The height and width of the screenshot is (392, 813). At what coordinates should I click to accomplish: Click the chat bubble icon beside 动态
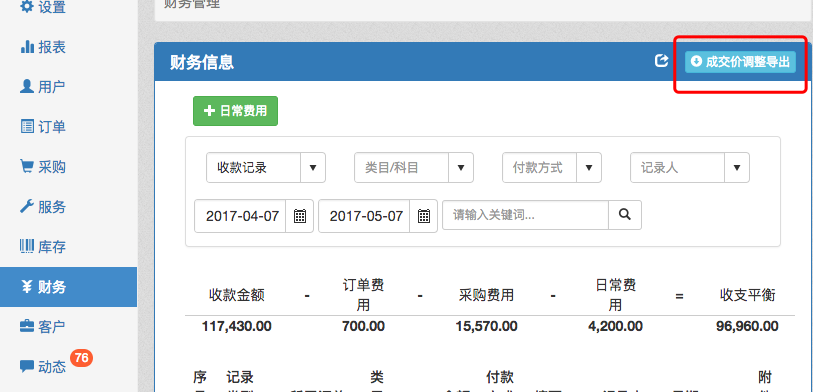coord(27,367)
